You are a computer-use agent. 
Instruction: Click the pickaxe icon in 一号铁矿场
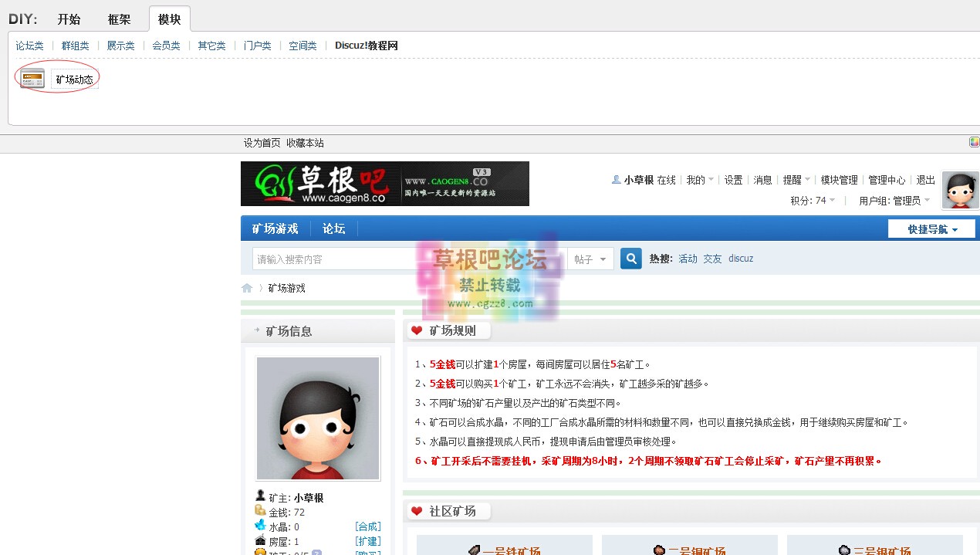coord(473,549)
